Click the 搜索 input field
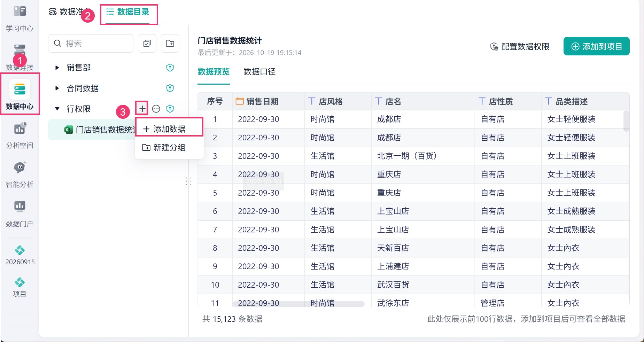This screenshot has height=342, width=644. (91, 44)
